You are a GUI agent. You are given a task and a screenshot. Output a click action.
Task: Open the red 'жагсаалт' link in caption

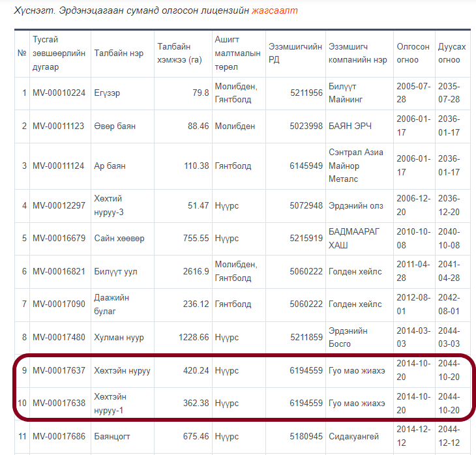pos(275,10)
